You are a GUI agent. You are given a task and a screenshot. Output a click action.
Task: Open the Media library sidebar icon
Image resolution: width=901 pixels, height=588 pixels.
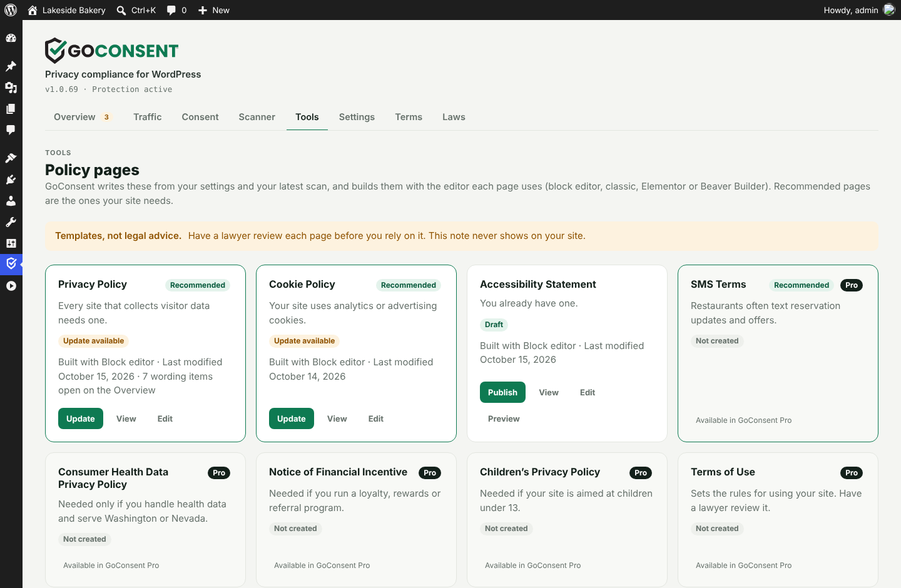tap(11, 88)
